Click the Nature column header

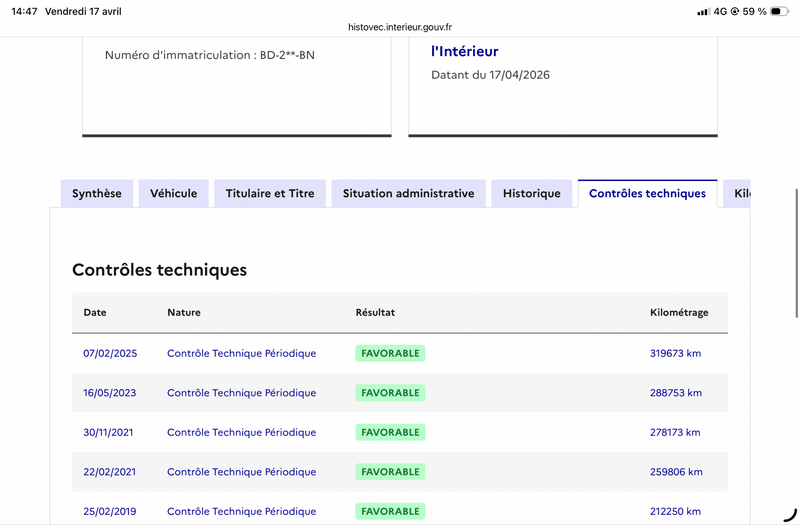tap(184, 312)
